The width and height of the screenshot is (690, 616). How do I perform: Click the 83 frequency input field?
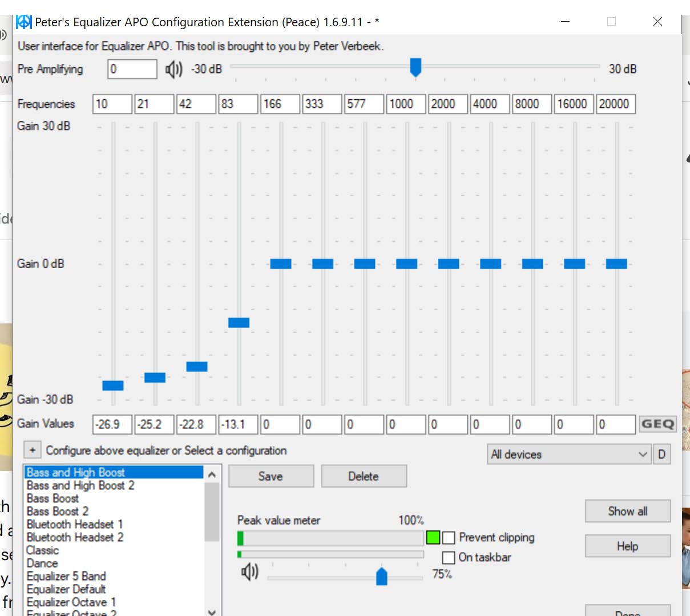(x=239, y=104)
